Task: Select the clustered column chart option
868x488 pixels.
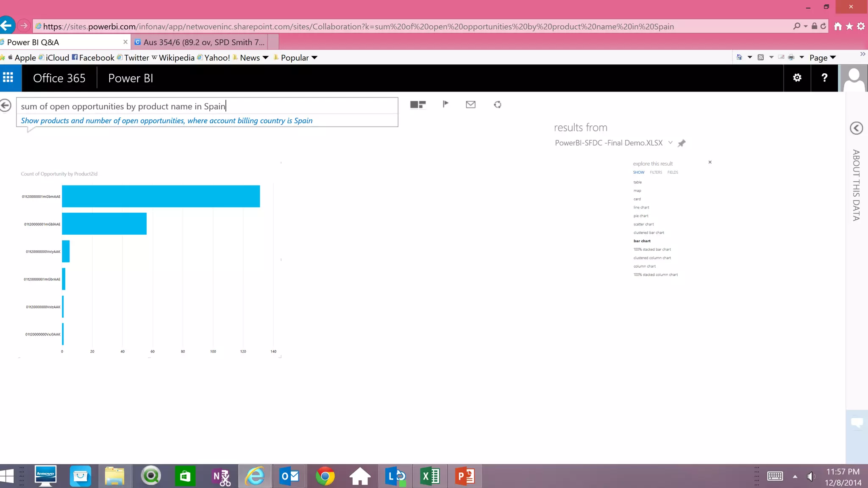Action: (x=652, y=258)
